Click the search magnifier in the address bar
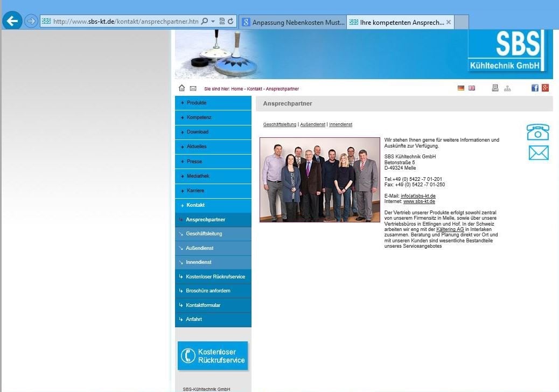 (205, 22)
